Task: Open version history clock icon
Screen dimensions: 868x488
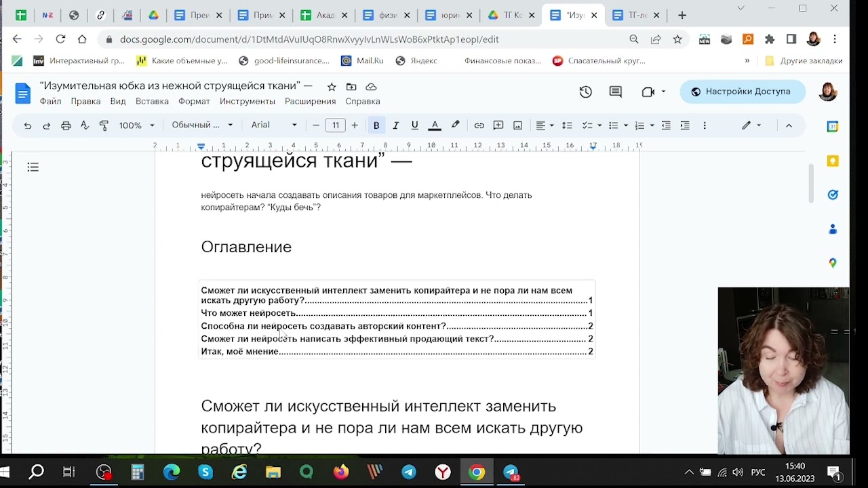Action: coord(586,91)
